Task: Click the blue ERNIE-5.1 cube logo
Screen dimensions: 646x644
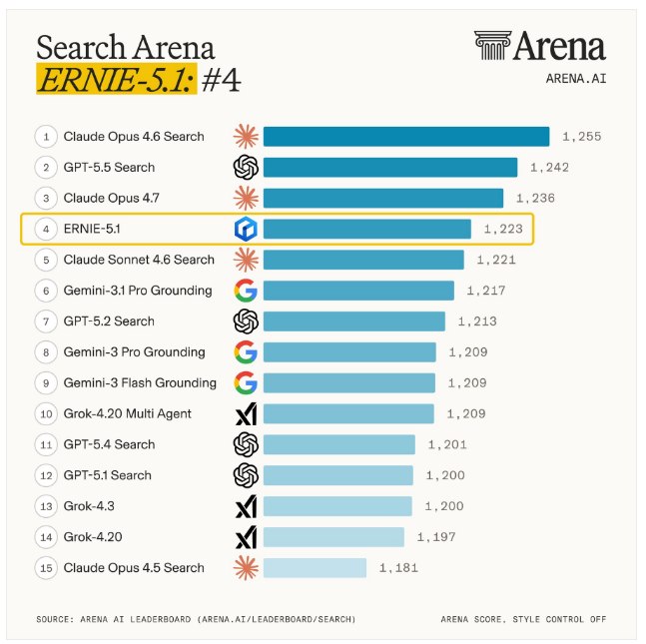Action: pos(246,229)
